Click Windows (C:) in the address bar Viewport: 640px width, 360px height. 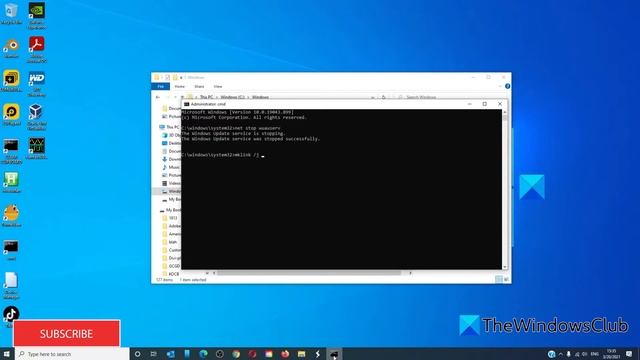click(232, 97)
